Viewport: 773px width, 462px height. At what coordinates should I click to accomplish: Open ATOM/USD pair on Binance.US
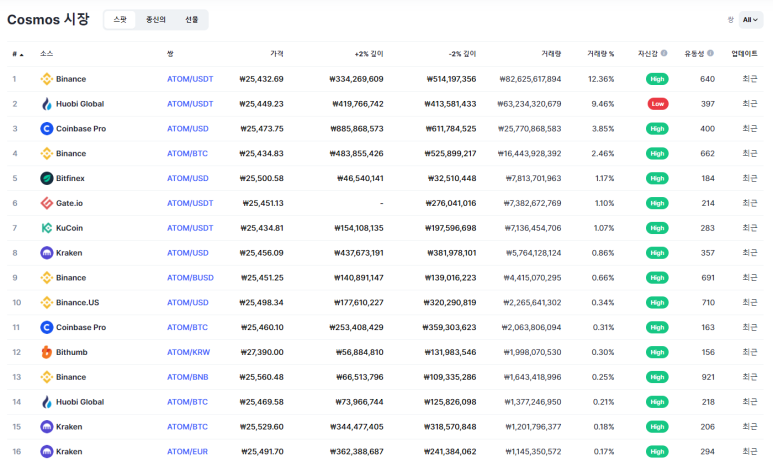coord(187,302)
